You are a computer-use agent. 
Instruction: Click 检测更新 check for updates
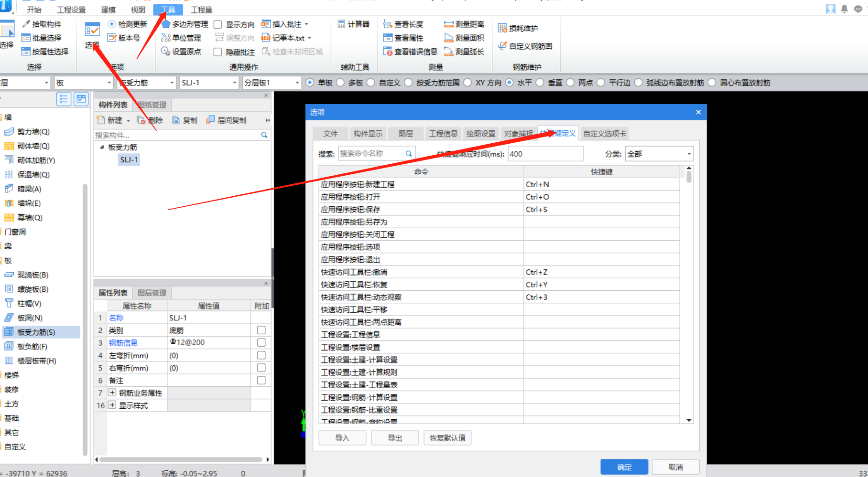(x=128, y=24)
